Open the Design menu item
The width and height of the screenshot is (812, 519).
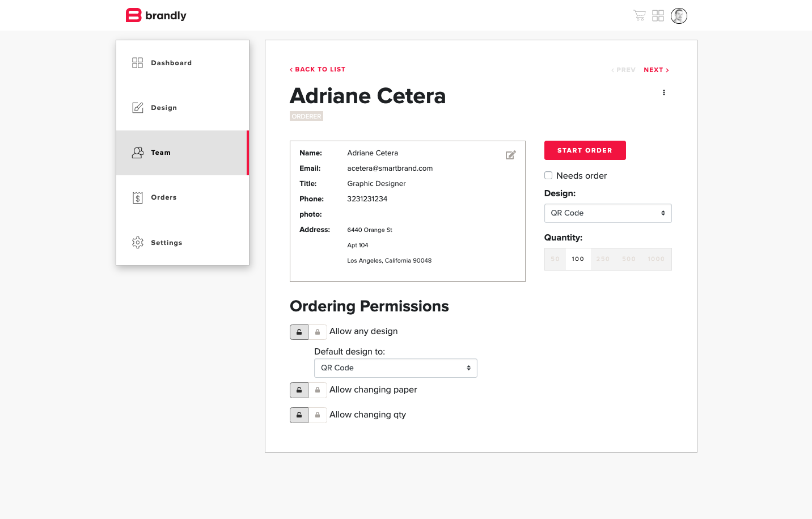pos(164,108)
